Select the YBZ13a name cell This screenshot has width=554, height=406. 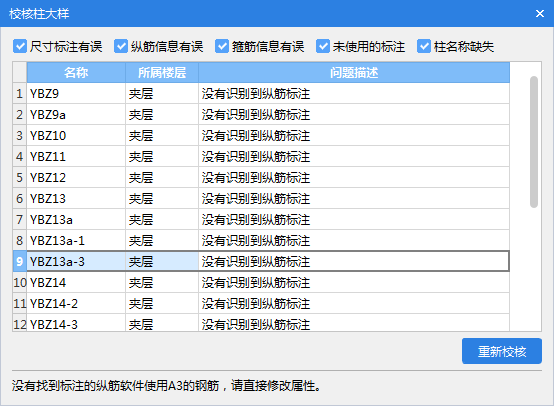pos(76,219)
